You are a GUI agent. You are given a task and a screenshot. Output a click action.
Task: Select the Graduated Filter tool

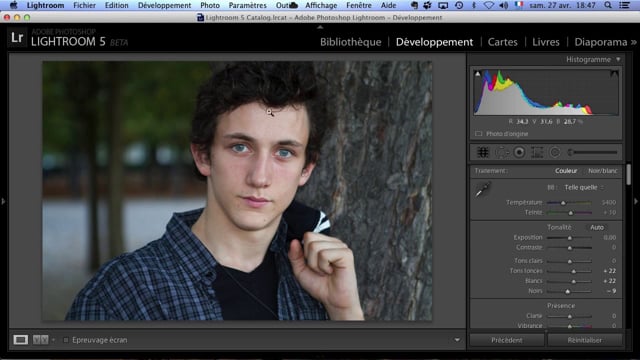537,152
